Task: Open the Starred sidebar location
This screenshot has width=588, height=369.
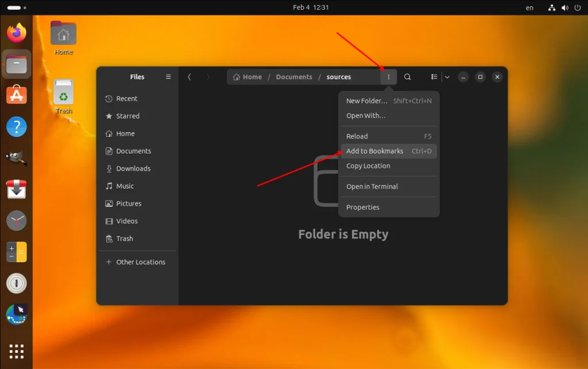Action: point(127,116)
